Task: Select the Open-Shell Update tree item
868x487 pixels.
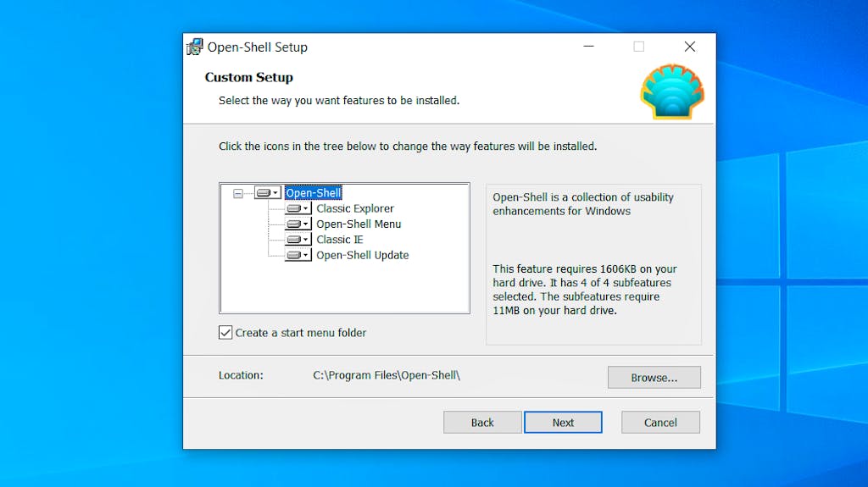Action: (363, 255)
